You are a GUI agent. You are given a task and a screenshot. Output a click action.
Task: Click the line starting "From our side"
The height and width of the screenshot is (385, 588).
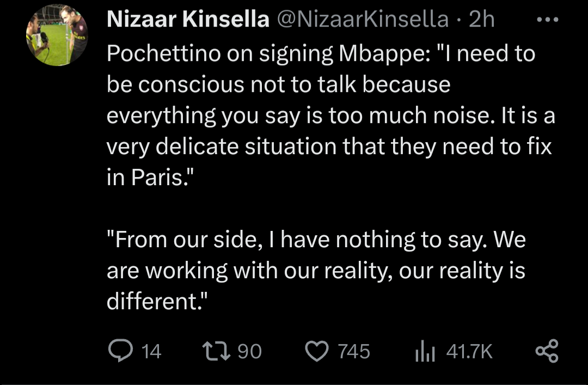tap(316, 240)
